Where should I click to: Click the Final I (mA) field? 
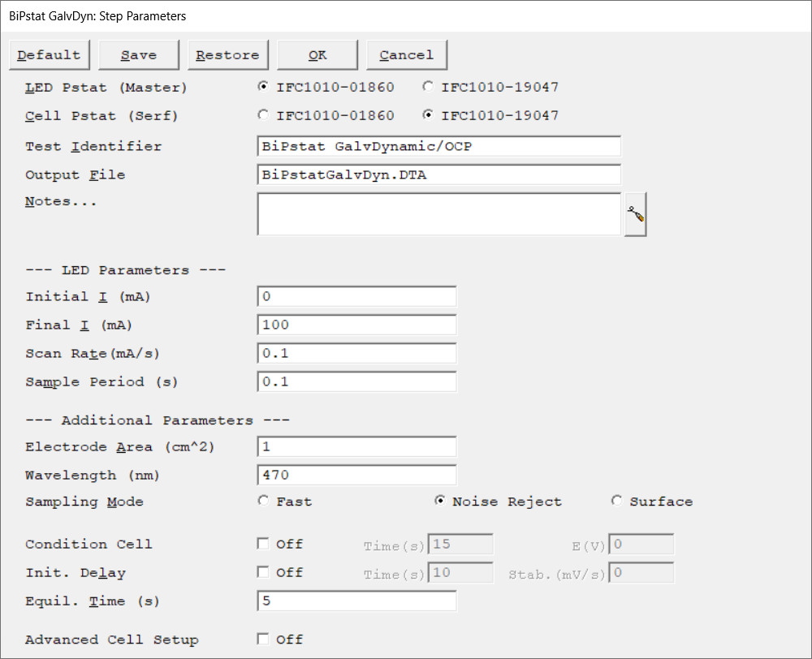[x=356, y=325]
